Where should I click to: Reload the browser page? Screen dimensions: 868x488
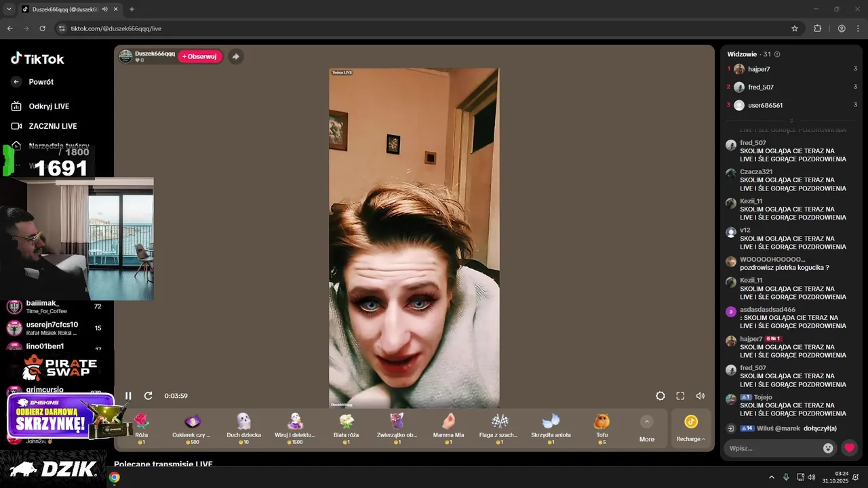coord(42,28)
